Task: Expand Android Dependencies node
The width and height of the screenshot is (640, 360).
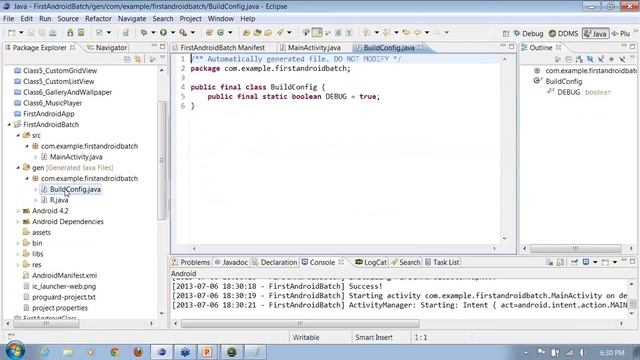Action: (18, 222)
